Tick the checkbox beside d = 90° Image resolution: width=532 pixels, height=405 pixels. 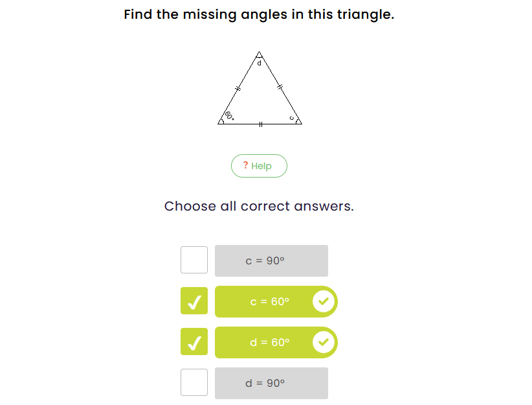tap(194, 382)
